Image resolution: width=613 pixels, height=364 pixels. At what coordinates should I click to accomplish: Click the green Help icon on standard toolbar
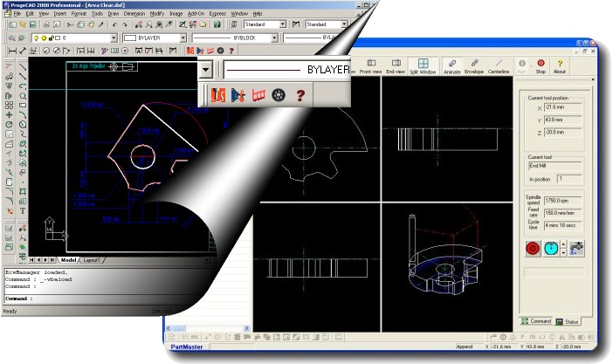[217, 24]
